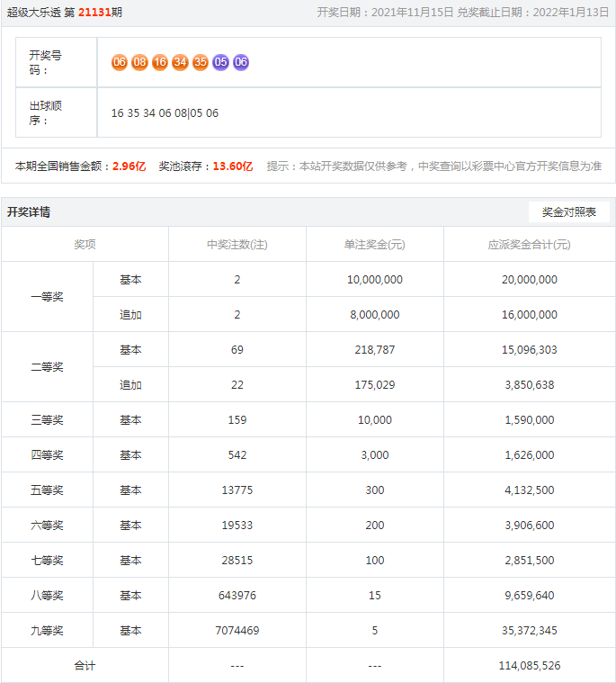The height and width of the screenshot is (683, 616).
Task: Click the 10,000,000 first prize amount
Action: point(375,280)
